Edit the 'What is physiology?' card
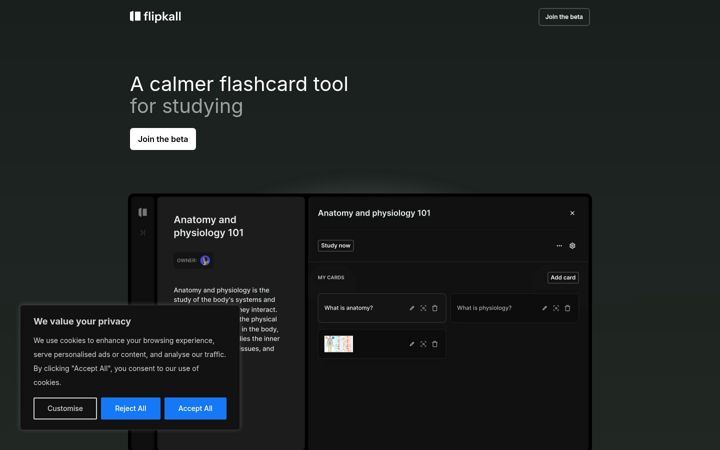The image size is (720, 450). point(545,308)
